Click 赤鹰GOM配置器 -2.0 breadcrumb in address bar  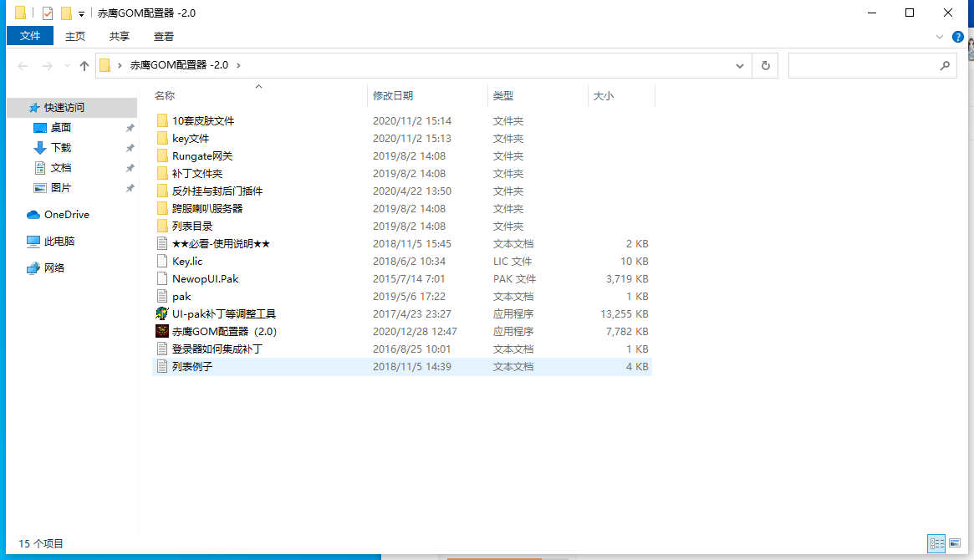click(179, 65)
